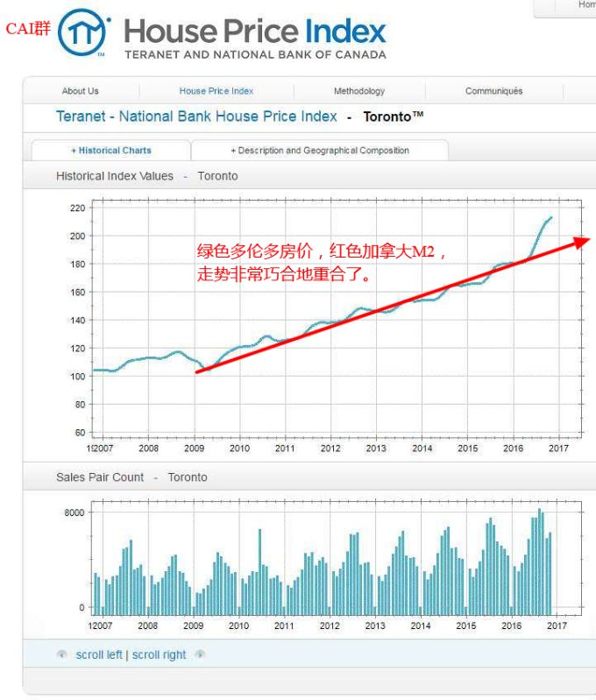This screenshot has width=596, height=700.
Task: Click the scroll right link
Action: point(159,655)
